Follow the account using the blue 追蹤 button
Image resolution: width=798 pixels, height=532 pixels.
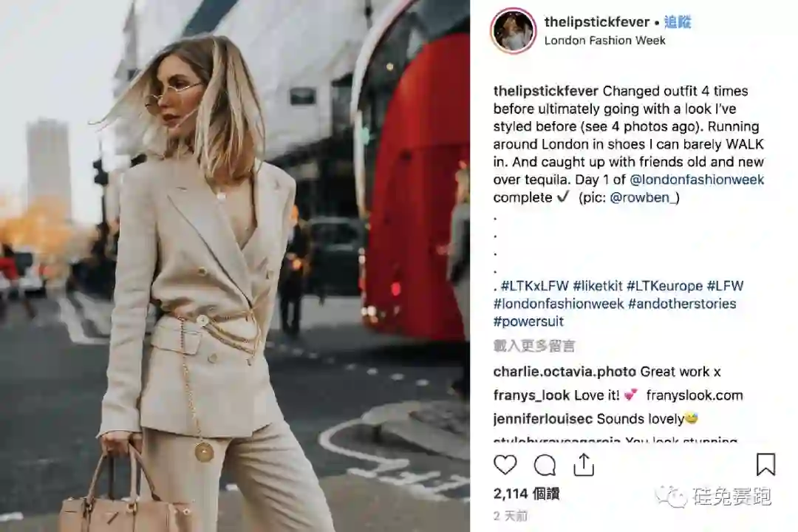pos(678,22)
